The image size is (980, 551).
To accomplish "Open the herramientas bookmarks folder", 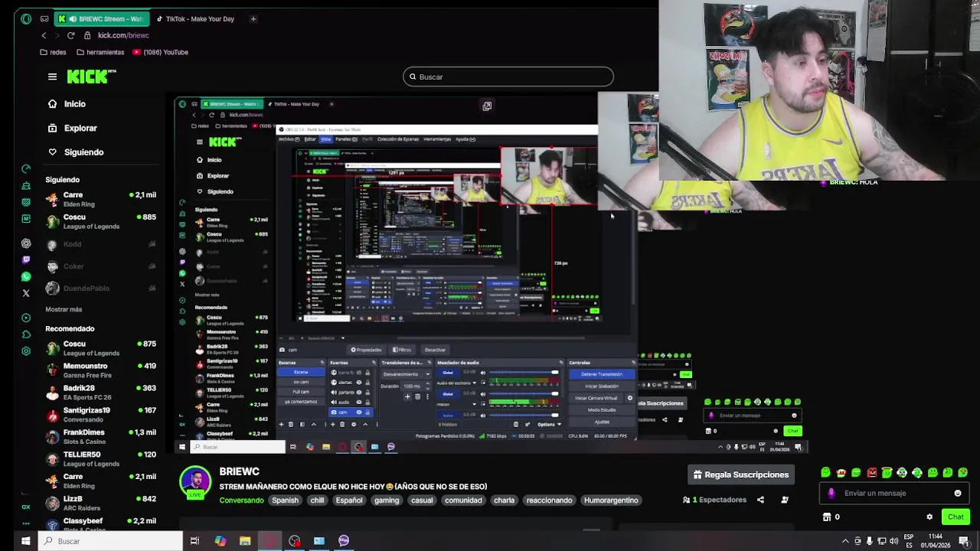I will point(100,52).
